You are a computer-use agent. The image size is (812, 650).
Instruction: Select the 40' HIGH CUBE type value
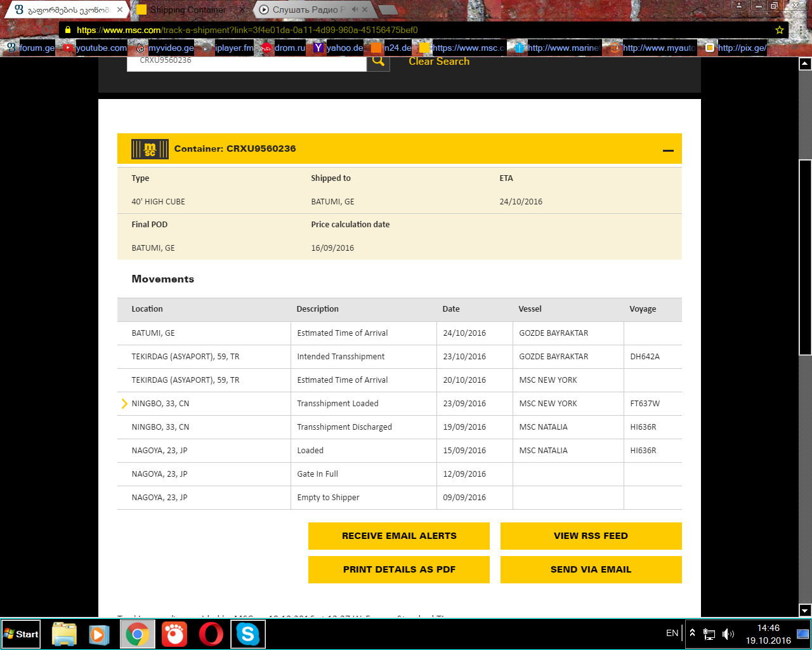(158, 202)
